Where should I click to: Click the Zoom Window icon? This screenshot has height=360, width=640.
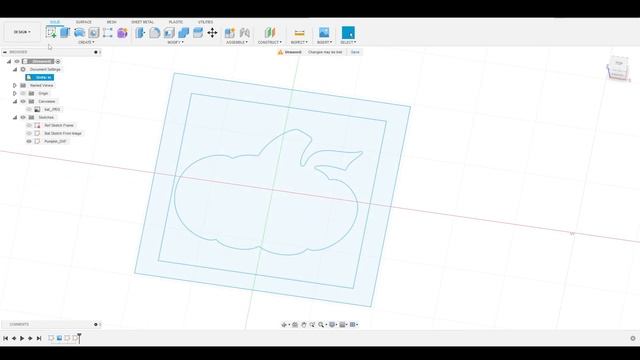312,324
